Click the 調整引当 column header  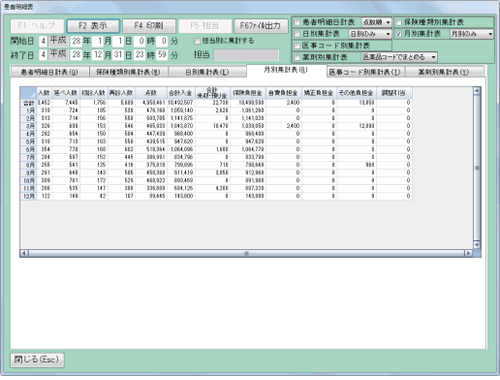394,93
